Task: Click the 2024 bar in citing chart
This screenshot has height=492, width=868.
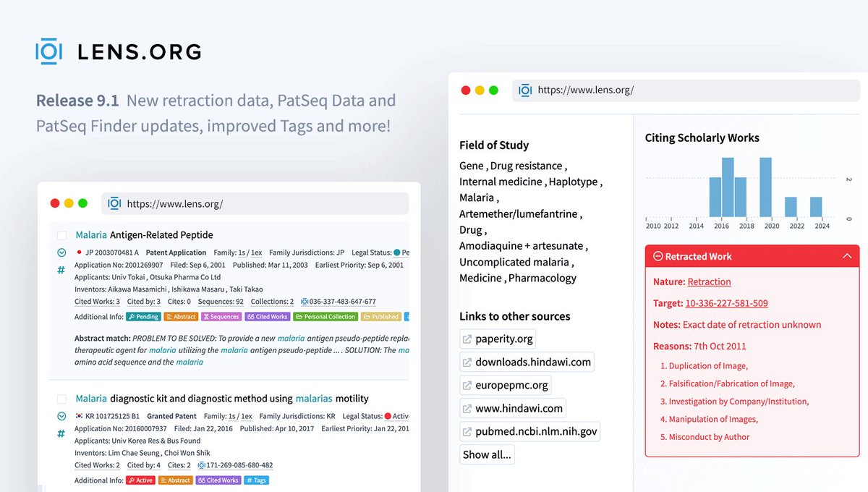Action: click(x=816, y=207)
